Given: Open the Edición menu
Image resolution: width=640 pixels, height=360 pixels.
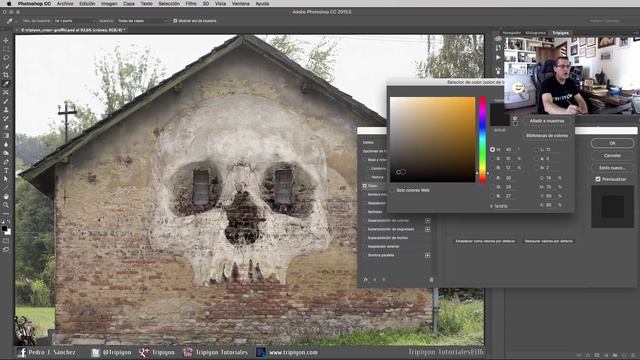Looking at the screenshot, I should click(x=87, y=4).
